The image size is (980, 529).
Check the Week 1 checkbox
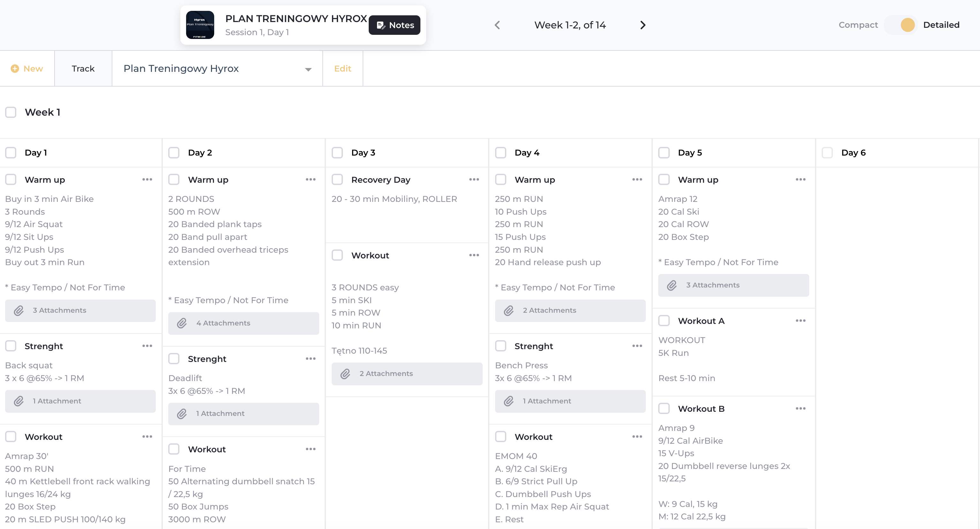(x=11, y=112)
